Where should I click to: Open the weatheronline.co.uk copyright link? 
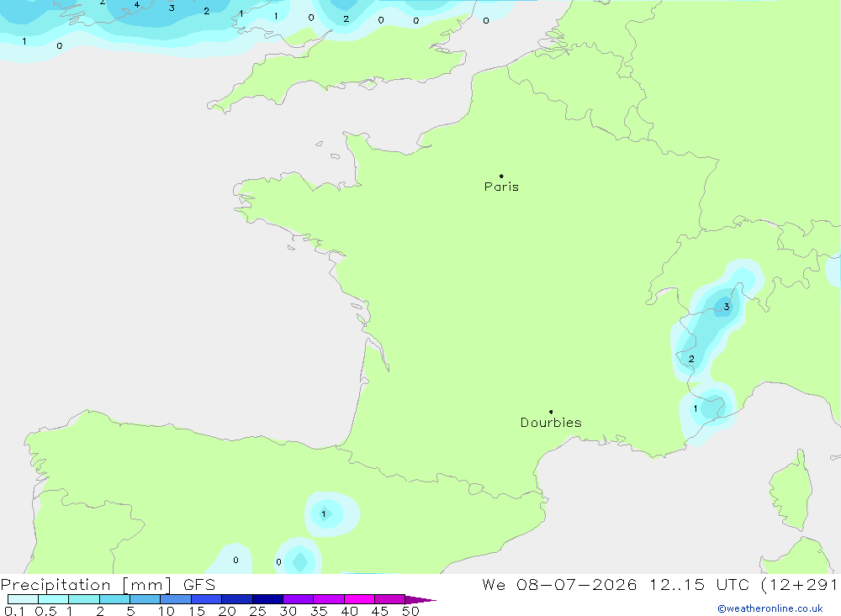pyautogui.click(x=770, y=608)
